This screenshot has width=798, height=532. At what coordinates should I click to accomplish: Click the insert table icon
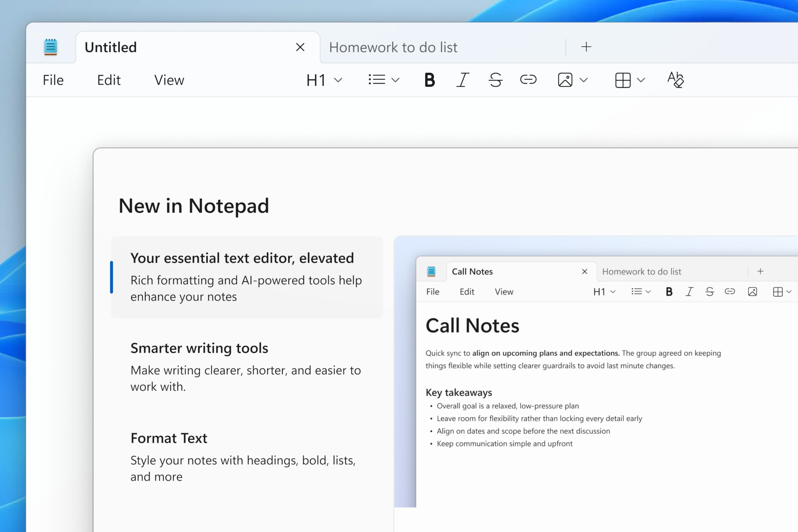[x=622, y=80]
